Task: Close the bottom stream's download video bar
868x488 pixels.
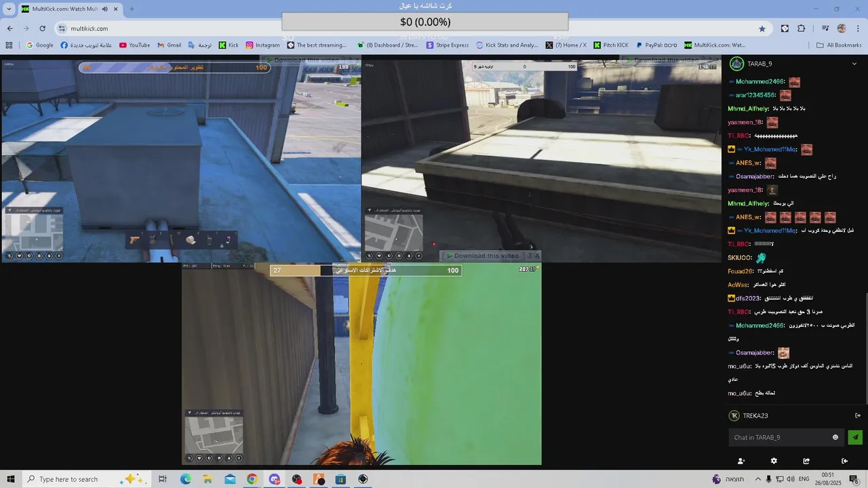Action: coord(537,256)
